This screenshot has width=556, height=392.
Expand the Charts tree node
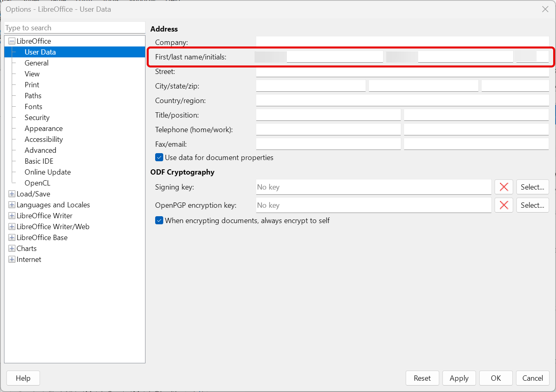tap(12, 249)
